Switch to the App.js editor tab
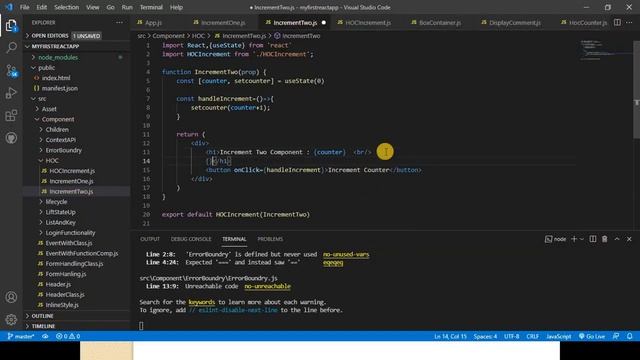 153,22
